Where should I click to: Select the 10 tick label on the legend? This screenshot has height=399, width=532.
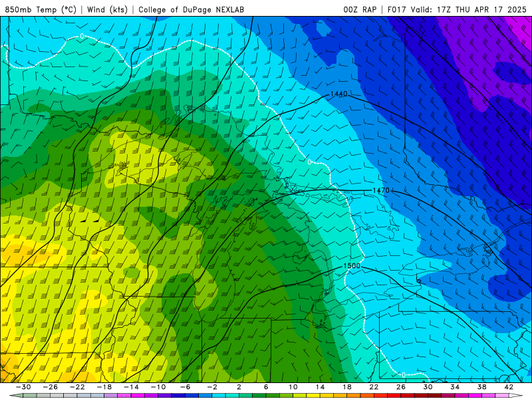293,387
